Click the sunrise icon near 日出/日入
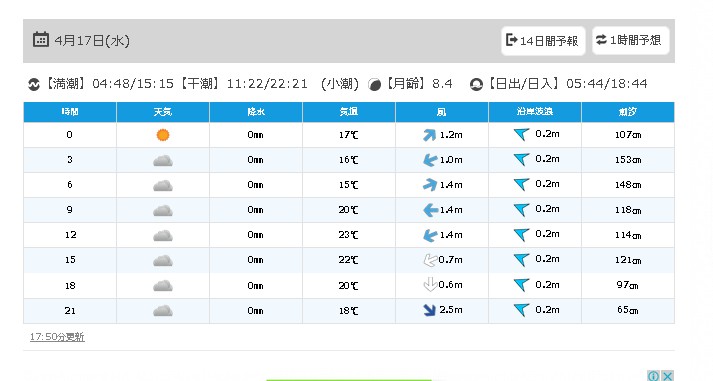 (476, 85)
